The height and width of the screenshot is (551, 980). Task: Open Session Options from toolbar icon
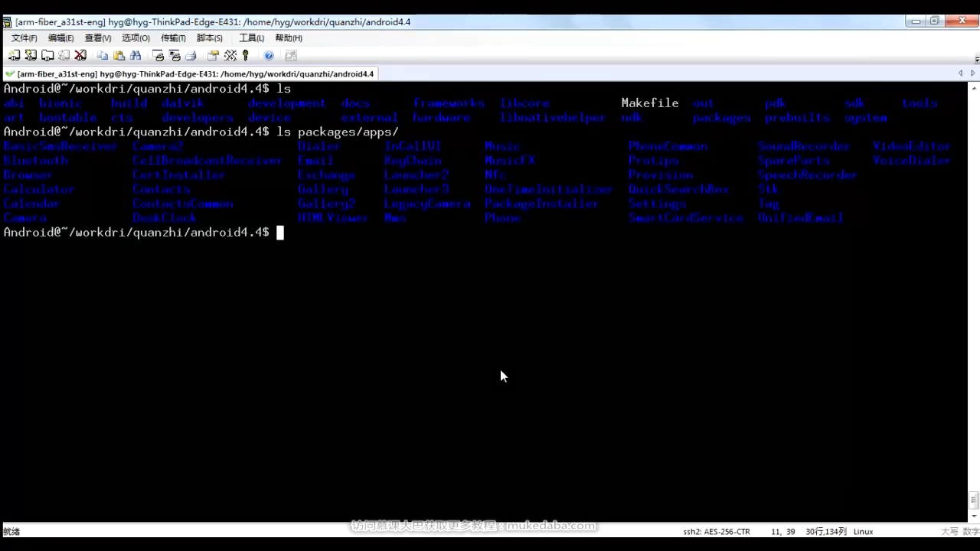pos(213,55)
